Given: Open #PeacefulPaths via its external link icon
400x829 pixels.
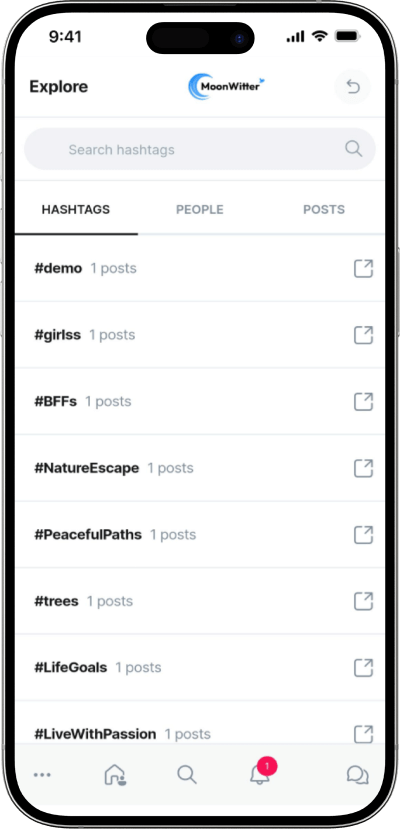Looking at the screenshot, I should pos(363,535).
